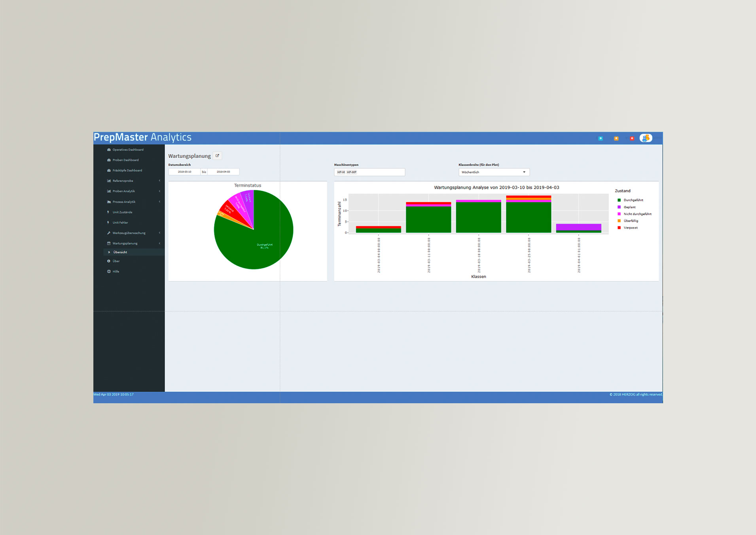Viewport: 756px width, 535px height.
Task: Click the Wartungsplanung Analyse chart title
Action: coord(496,188)
